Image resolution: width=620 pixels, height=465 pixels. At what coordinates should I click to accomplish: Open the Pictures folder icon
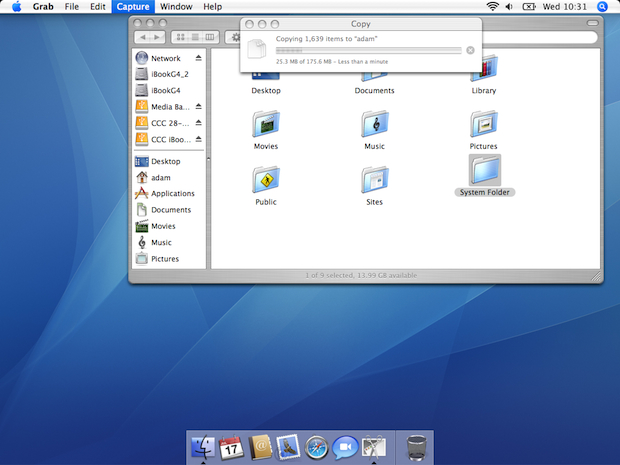(483, 124)
